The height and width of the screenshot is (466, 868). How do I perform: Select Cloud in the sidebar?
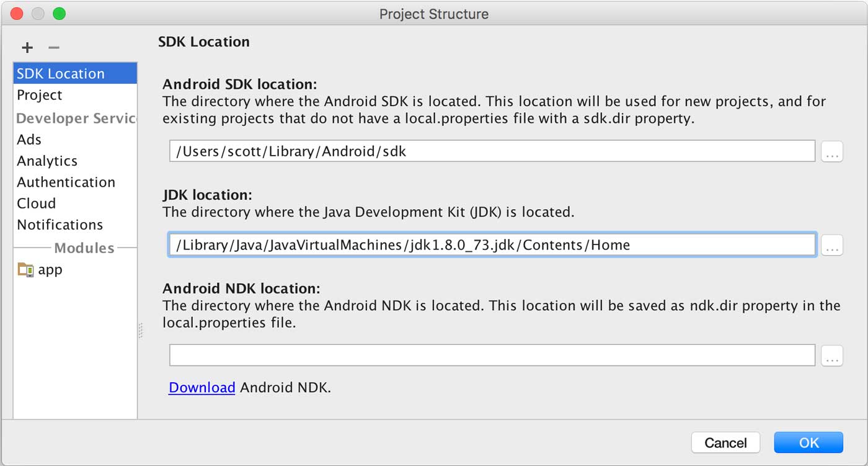tap(36, 203)
